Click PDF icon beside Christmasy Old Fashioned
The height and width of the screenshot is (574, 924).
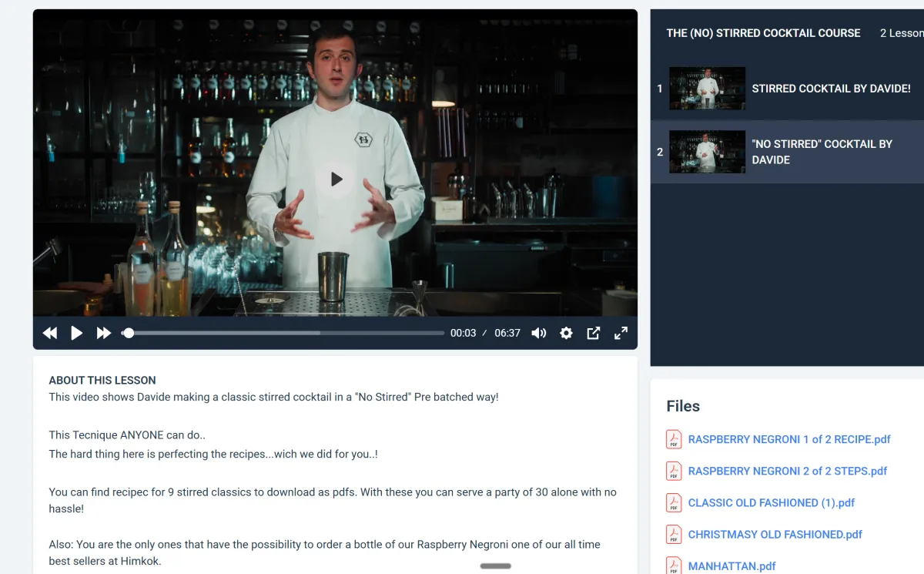point(674,534)
